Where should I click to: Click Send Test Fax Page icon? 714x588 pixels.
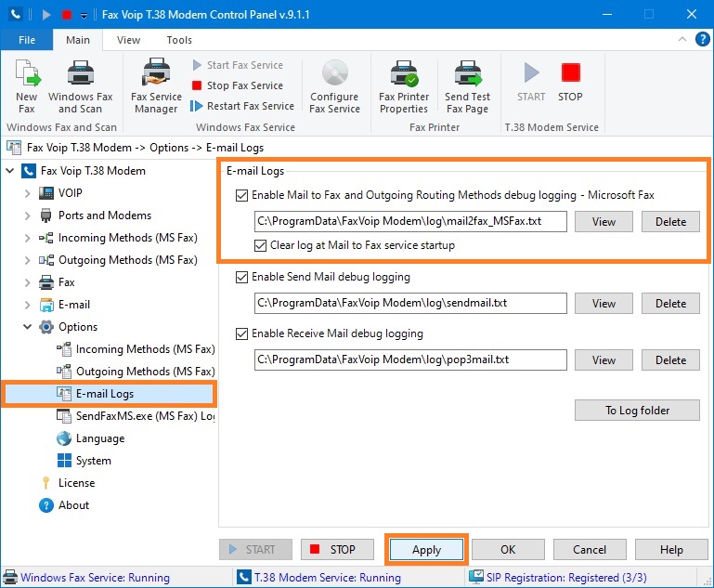click(x=468, y=72)
